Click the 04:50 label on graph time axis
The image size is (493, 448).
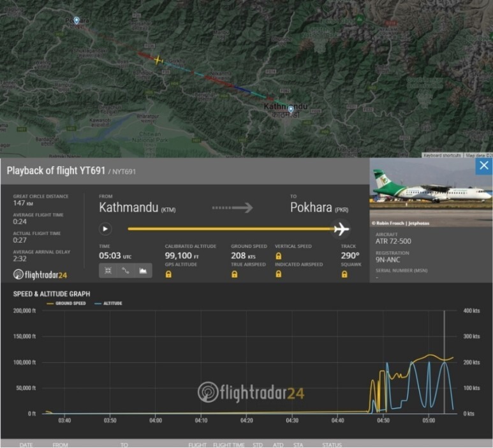tap(383, 421)
